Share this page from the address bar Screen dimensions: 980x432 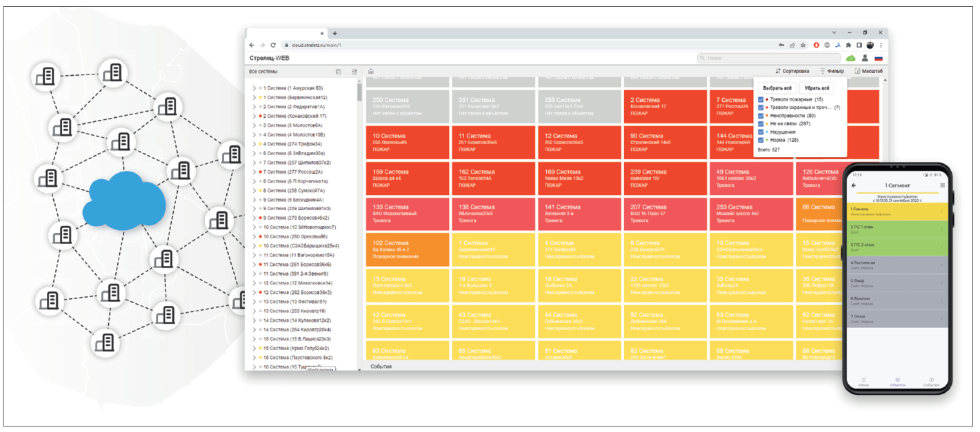point(792,45)
